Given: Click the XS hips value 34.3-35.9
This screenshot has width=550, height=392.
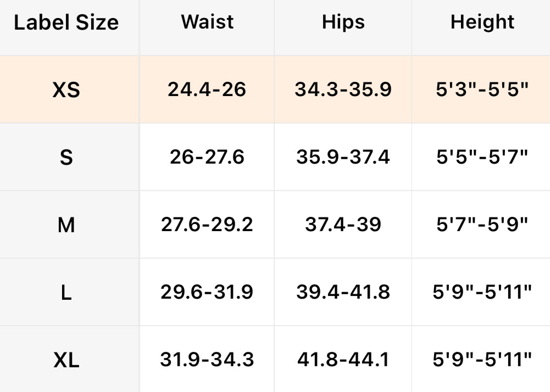Looking at the screenshot, I should pyautogui.click(x=343, y=89).
